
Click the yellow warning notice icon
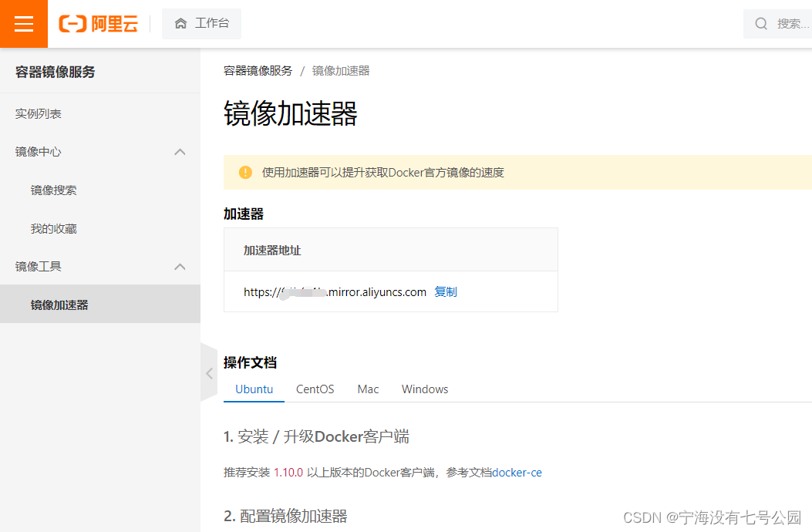[245, 173]
